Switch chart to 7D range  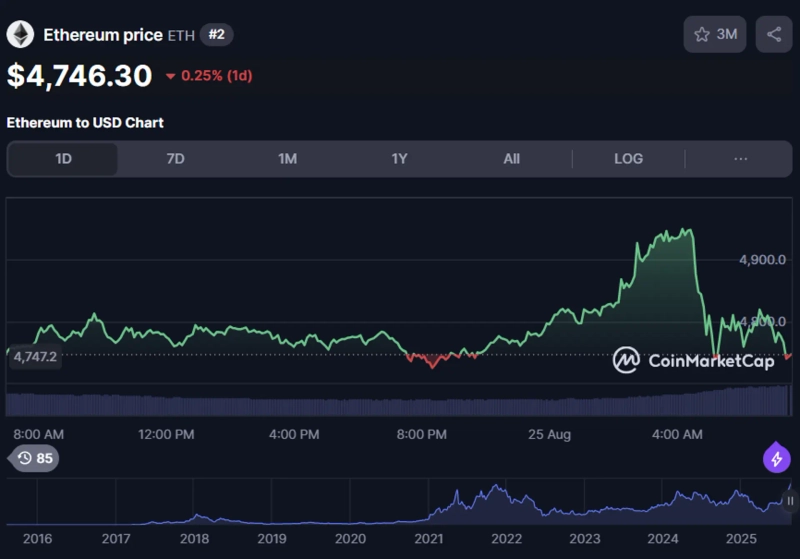[175, 159]
